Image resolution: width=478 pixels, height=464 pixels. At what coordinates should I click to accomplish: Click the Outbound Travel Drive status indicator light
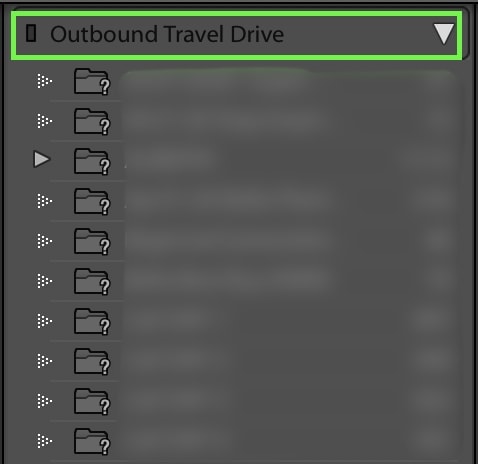[31, 33]
